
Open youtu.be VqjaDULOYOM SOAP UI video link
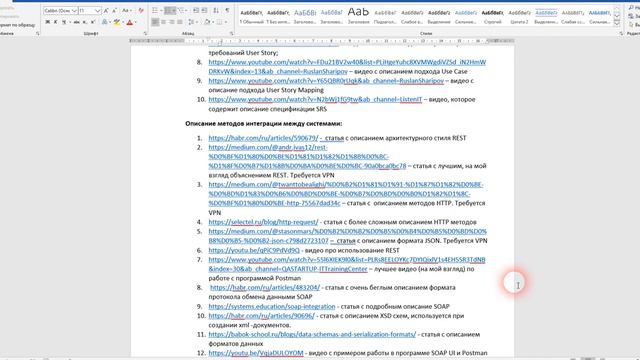coord(256,353)
